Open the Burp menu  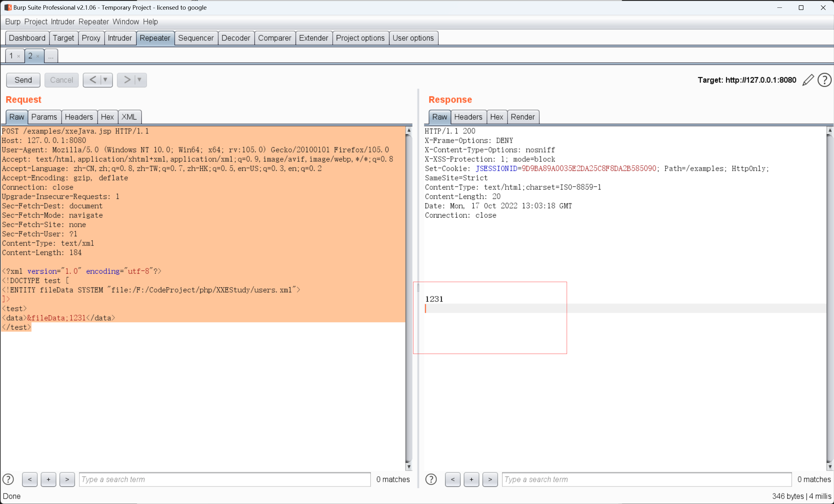(x=13, y=22)
